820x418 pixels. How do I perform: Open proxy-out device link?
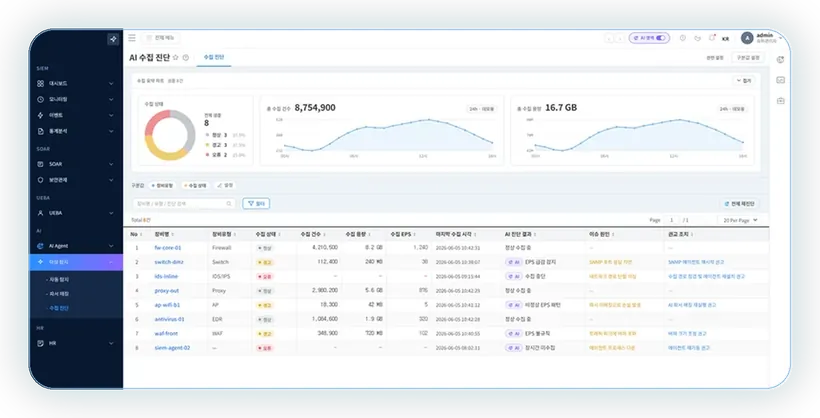[166, 291]
